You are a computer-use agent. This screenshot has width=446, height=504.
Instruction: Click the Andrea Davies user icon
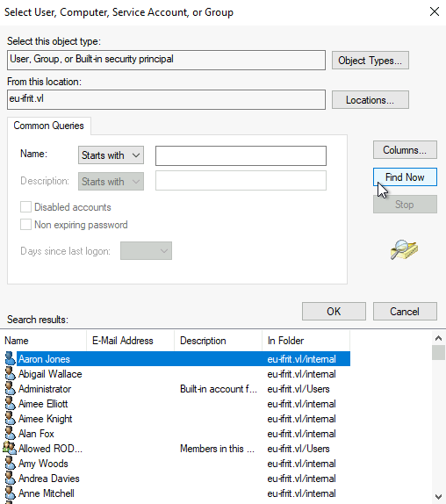coord(10,478)
